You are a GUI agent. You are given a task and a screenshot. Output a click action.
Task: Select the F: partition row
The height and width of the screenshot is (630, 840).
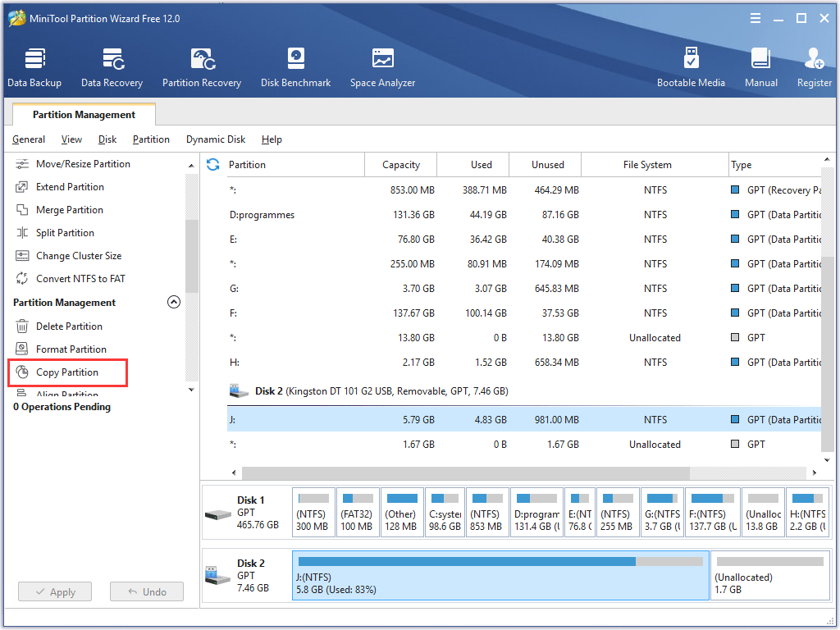coord(524,313)
